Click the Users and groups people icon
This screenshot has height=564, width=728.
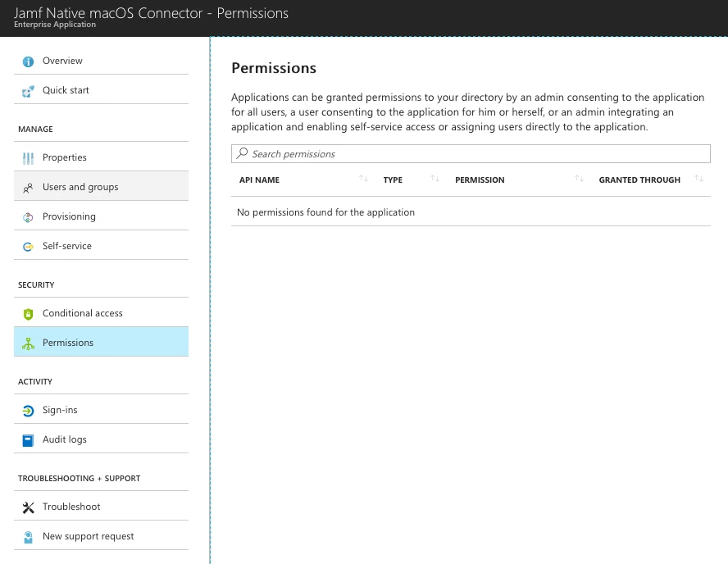coord(28,188)
